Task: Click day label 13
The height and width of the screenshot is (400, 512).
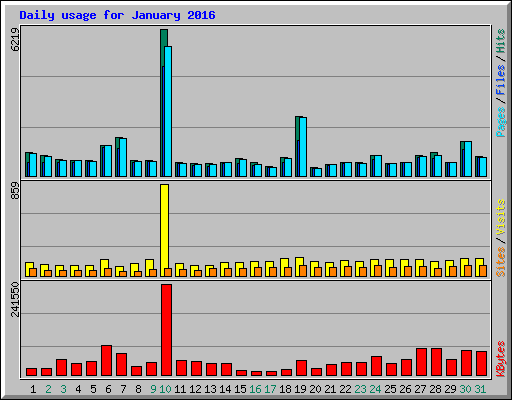Action: click(x=210, y=389)
